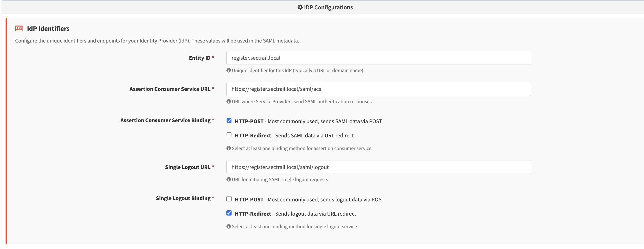Uncheck HTTP-Redirect for Single Logout Binding
The image size is (644, 249).
pos(229,213)
